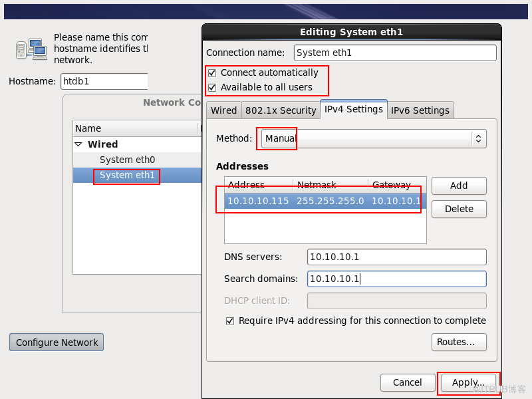Click the 255.255.255.0 netmask cell
Image resolution: width=532 pixels, height=399 pixels.
tap(330, 201)
